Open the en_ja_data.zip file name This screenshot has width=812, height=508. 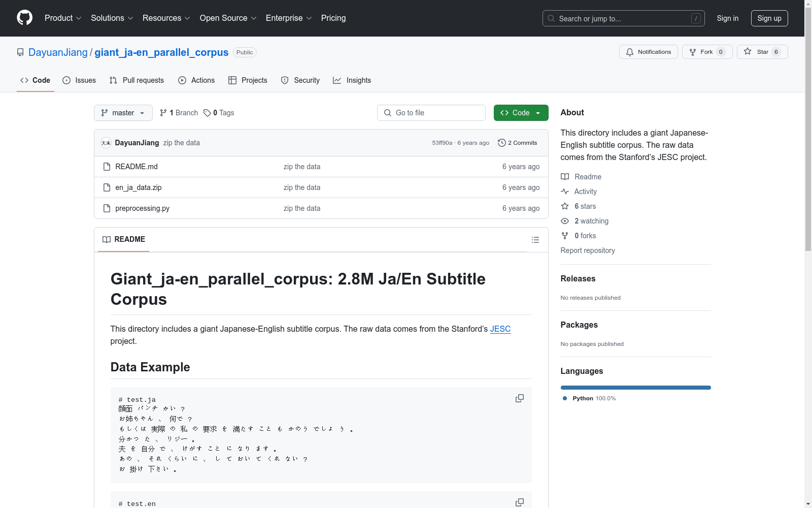(x=139, y=187)
